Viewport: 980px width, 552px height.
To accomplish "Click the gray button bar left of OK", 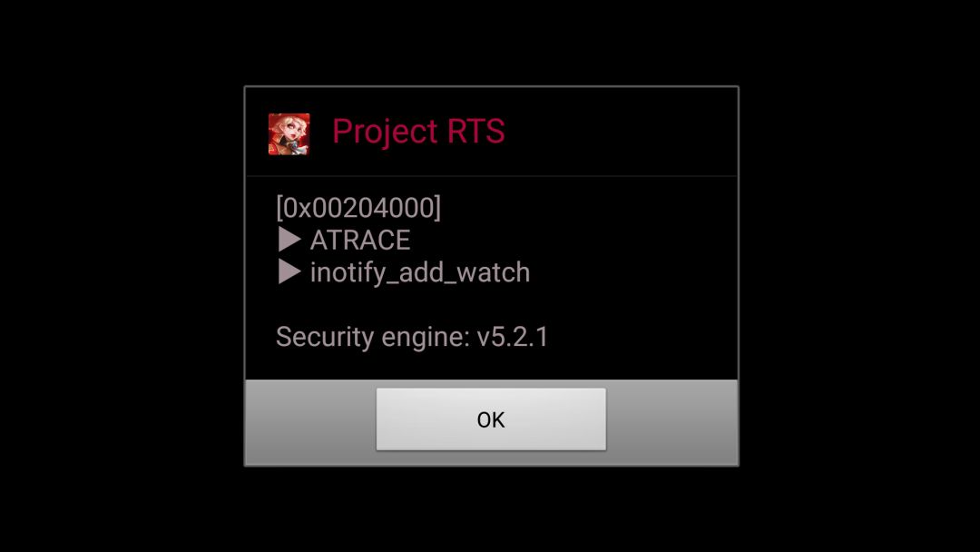I will click(310, 422).
